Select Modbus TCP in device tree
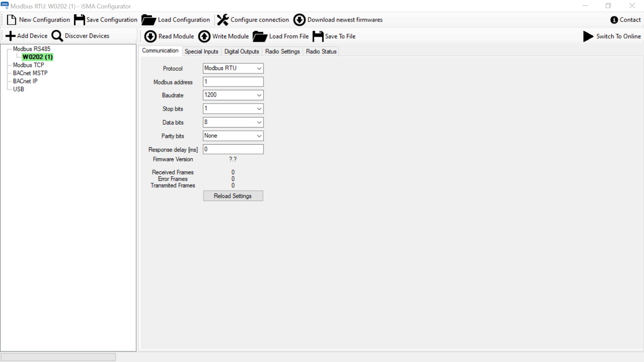This screenshot has height=362, width=644. 29,65
